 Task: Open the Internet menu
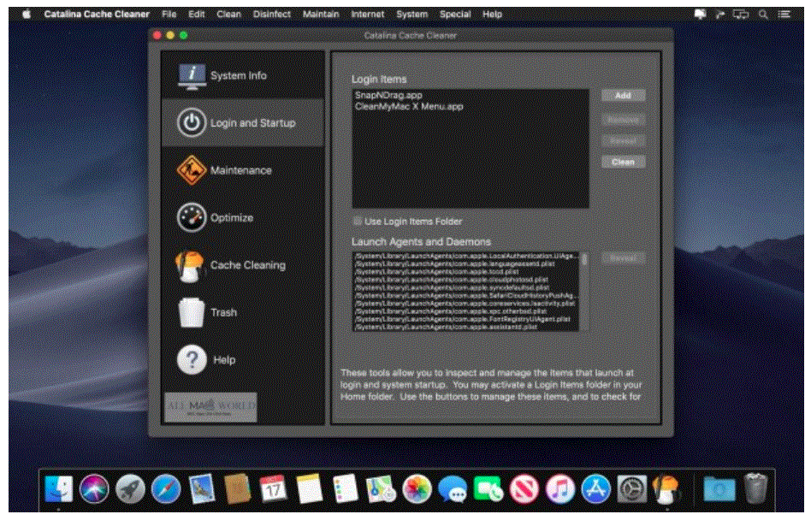point(367,14)
